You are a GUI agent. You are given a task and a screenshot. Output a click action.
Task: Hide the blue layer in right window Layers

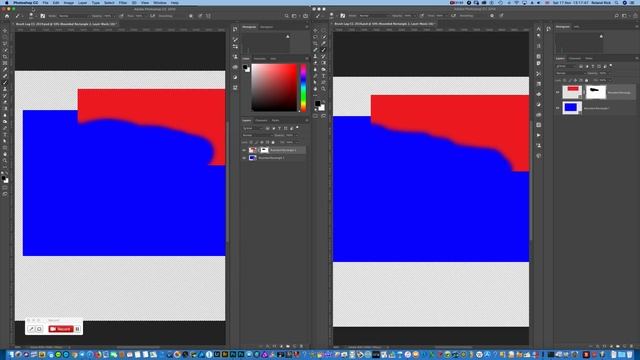click(x=558, y=108)
